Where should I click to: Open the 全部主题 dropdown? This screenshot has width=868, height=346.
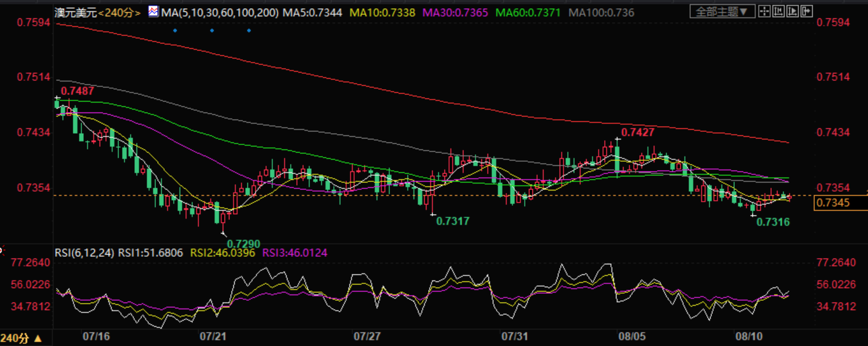click(x=723, y=11)
